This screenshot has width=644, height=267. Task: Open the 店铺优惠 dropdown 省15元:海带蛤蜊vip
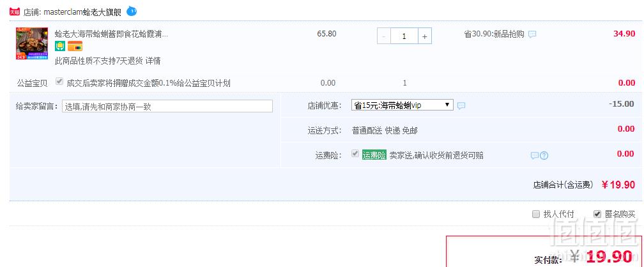pyautogui.click(x=402, y=105)
